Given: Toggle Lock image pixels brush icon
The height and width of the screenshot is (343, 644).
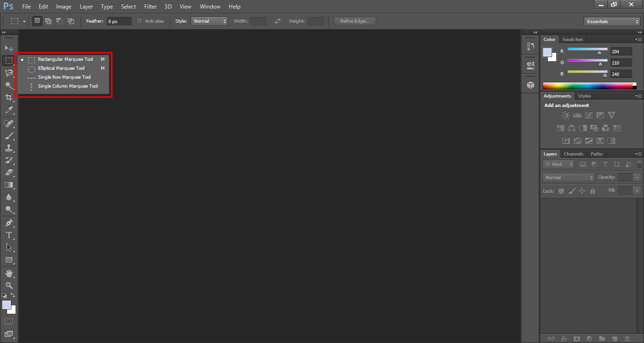Looking at the screenshot, I should coord(571,191).
